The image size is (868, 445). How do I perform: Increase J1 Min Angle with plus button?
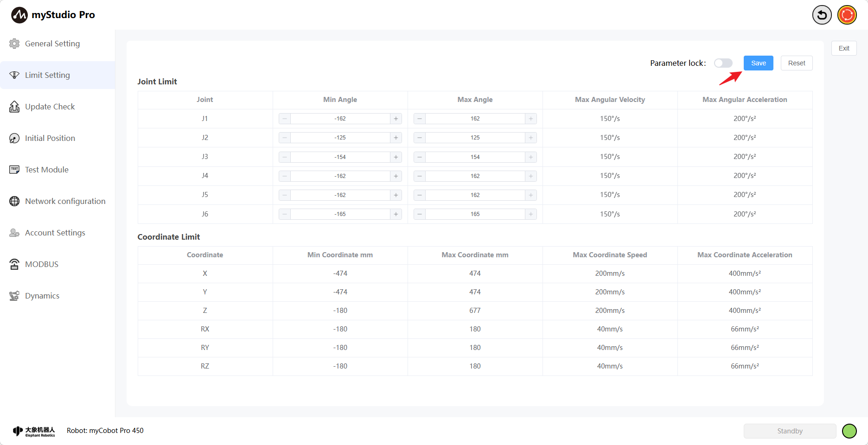(396, 119)
